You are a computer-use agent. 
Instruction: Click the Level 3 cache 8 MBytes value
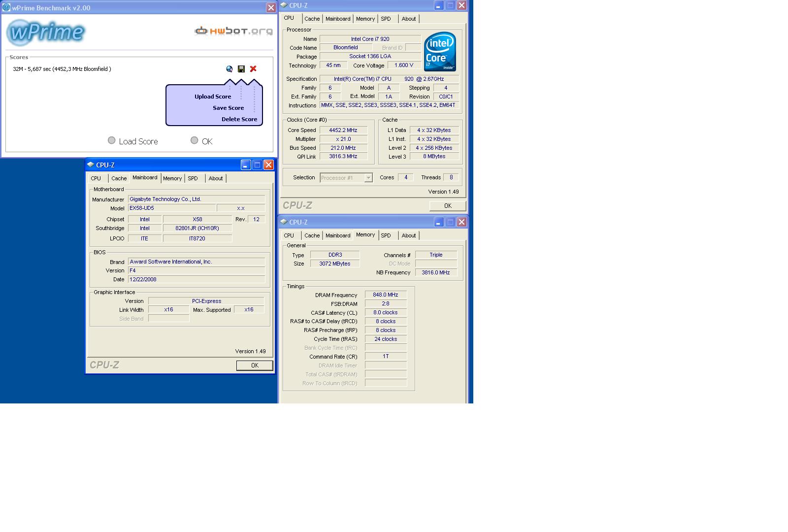pos(434,157)
